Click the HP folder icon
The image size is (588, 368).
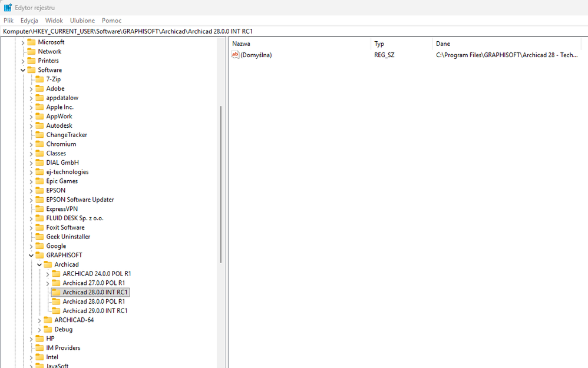click(39, 339)
